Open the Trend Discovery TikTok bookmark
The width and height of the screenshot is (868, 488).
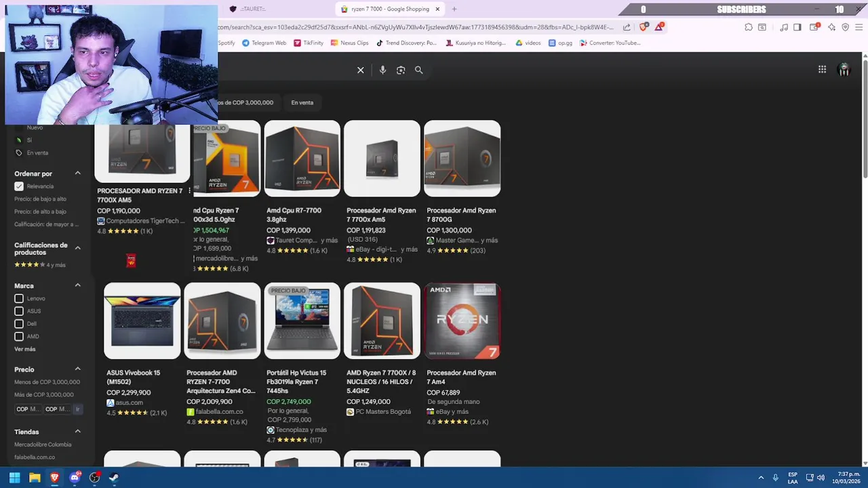point(407,43)
